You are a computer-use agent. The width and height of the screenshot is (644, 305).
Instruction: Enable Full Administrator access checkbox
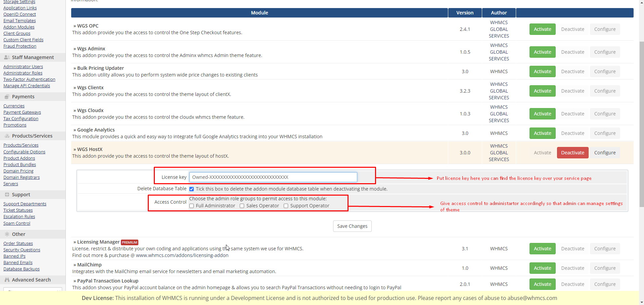click(191, 206)
